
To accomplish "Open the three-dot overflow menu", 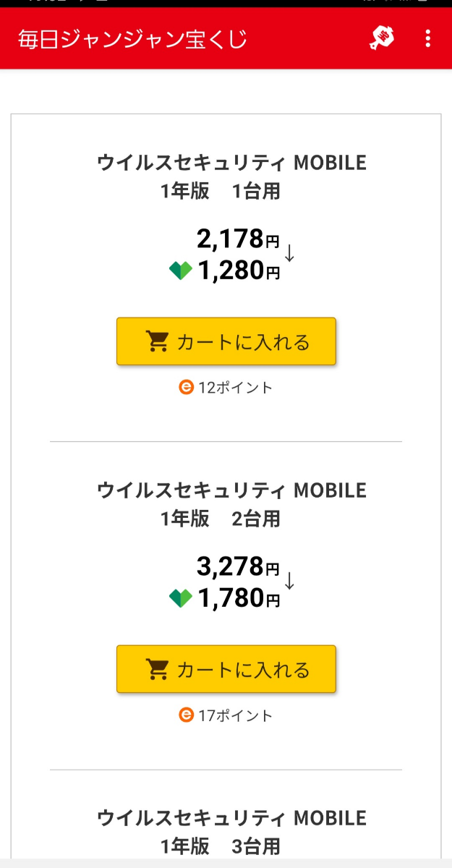I will [x=428, y=38].
